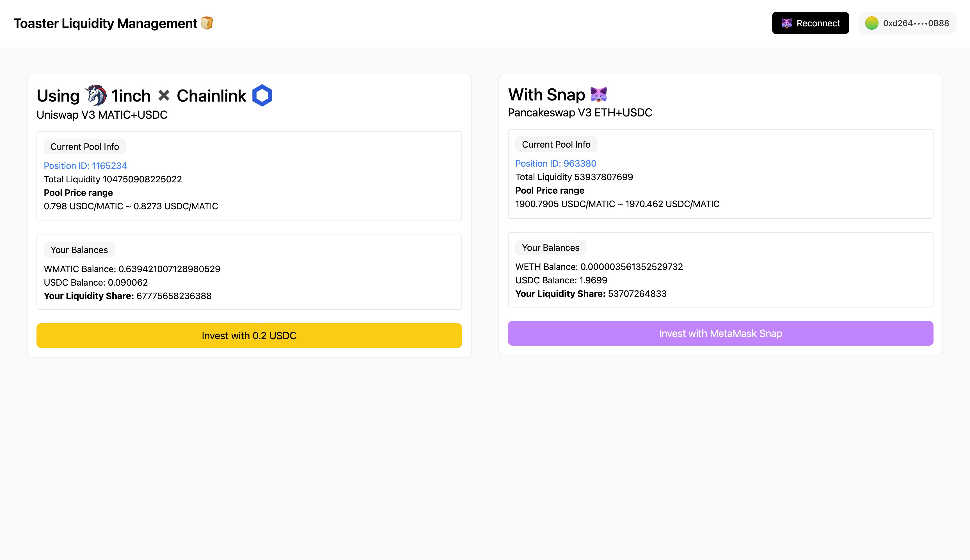Click Pool Price range heading in Uniswap card
Viewport: 970px width, 560px height.
tap(78, 193)
